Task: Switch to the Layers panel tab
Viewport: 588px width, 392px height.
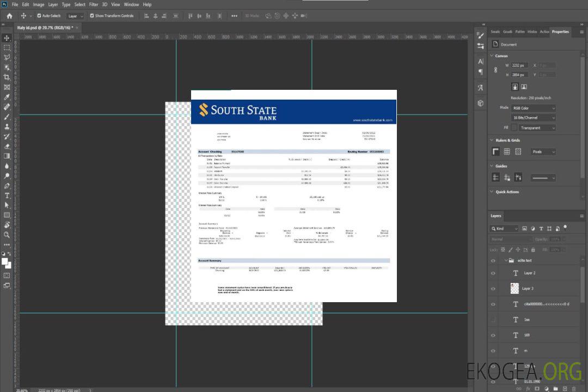Action: click(496, 216)
